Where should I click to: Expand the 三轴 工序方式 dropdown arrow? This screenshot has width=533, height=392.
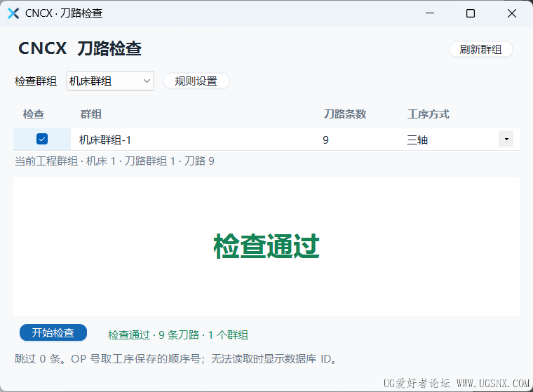pos(506,139)
